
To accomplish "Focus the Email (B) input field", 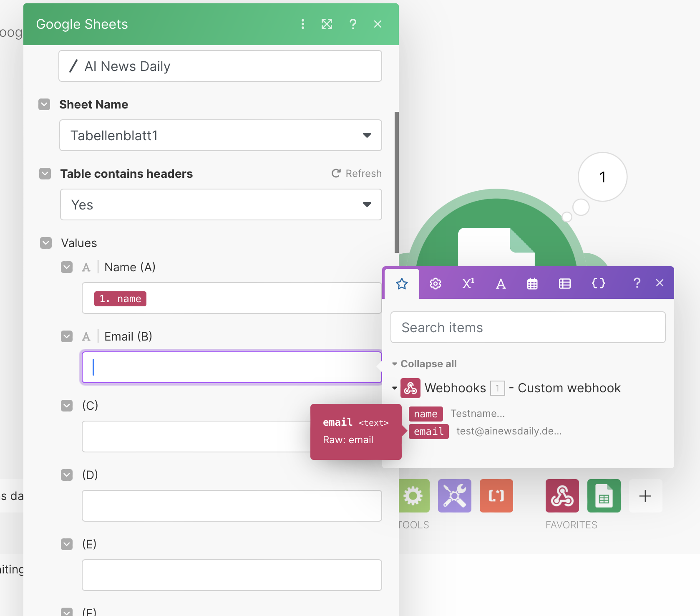I will 232,367.
